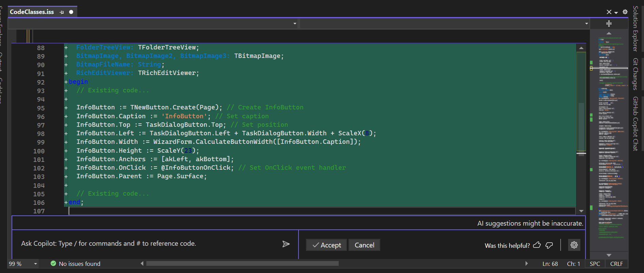
Task: Expand the right member navigation dropdown
Action: (x=586, y=24)
